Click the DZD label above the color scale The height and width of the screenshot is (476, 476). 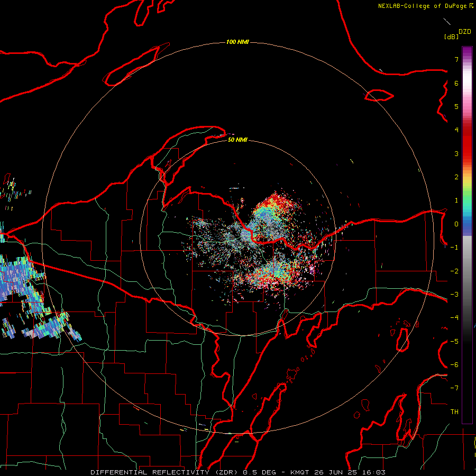tap(465, 32)
